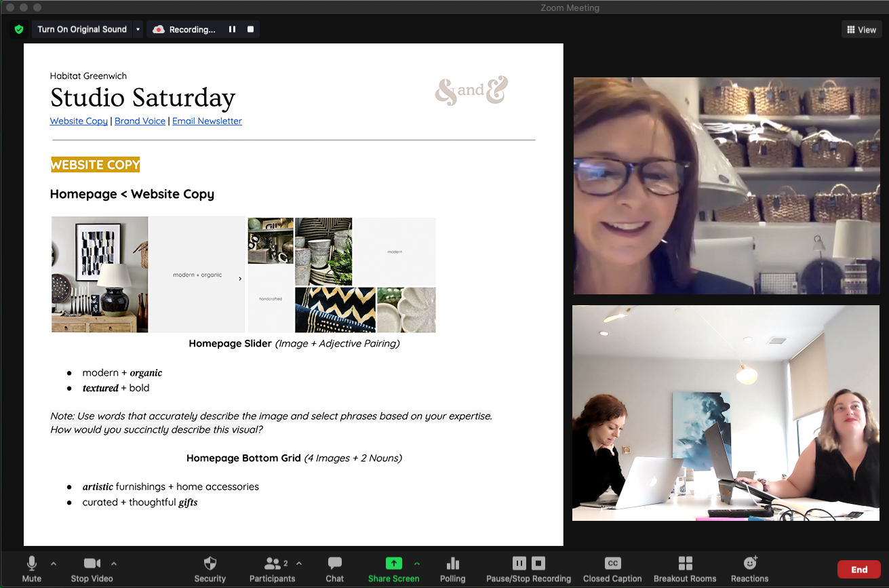Click the curated + thoughtful gifts bullet
This screenshot has height=588, width=889.
140,503
